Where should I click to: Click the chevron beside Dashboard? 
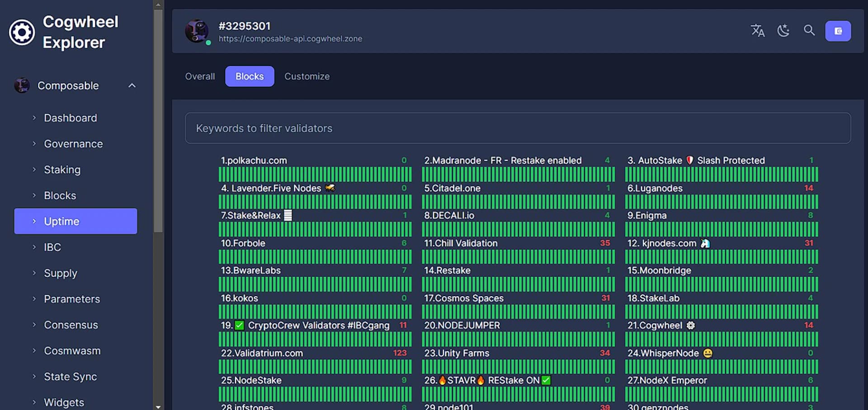pyautogui.click(x=34, y=118)
